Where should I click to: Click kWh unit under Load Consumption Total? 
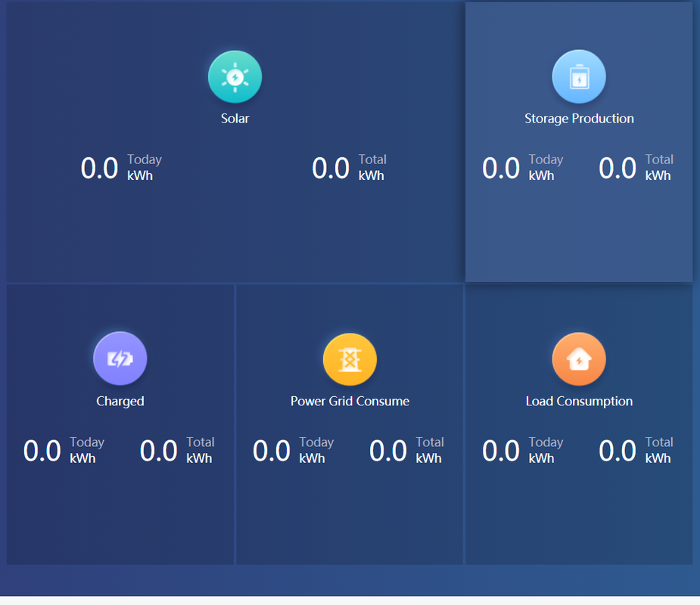coord(658,458)
